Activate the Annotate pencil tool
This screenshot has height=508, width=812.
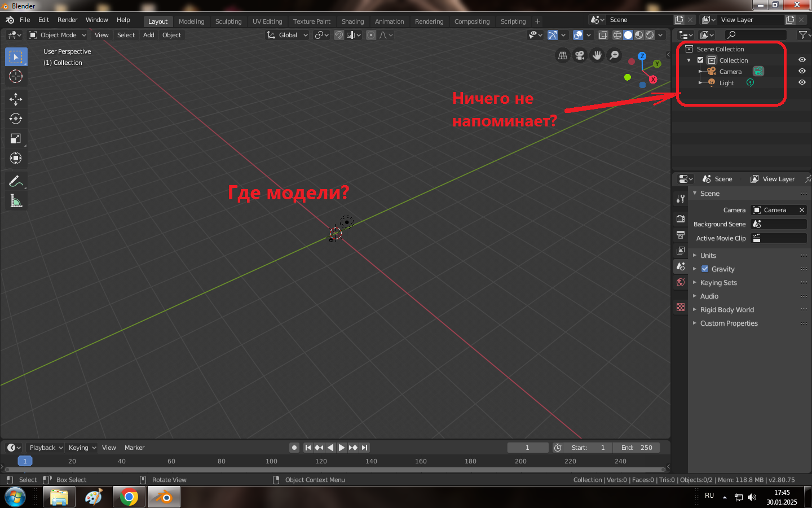(x=16, y=182)
